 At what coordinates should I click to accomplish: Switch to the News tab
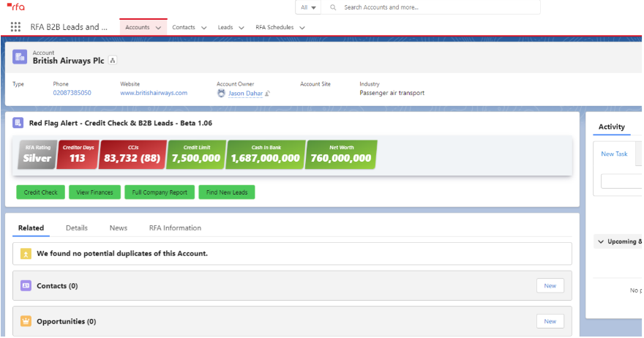[119, 228]
